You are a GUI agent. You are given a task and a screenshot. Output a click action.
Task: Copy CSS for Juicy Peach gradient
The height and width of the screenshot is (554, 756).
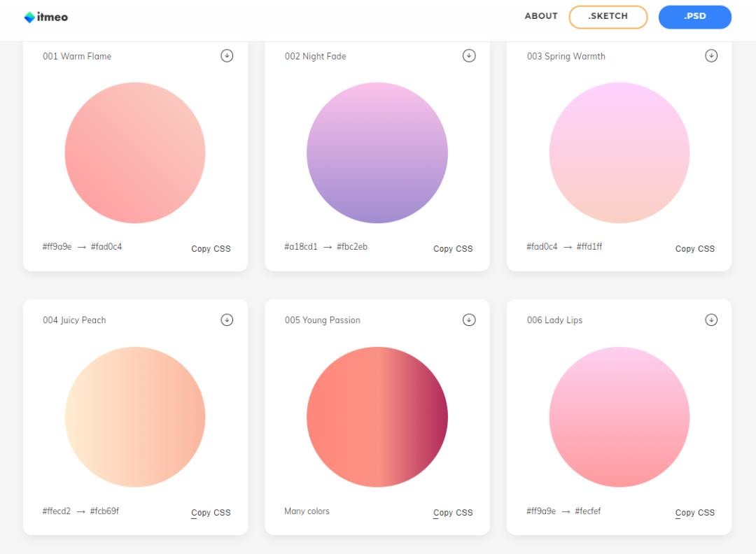[211, 513]
